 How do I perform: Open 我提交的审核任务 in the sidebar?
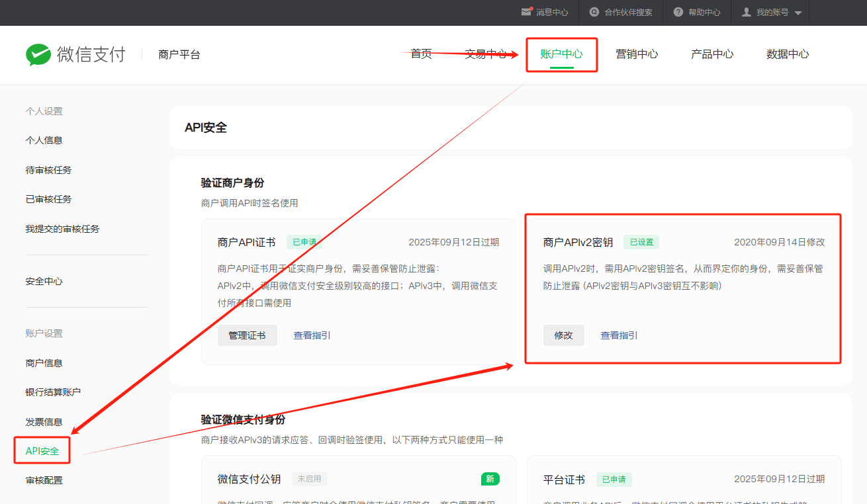62,229
